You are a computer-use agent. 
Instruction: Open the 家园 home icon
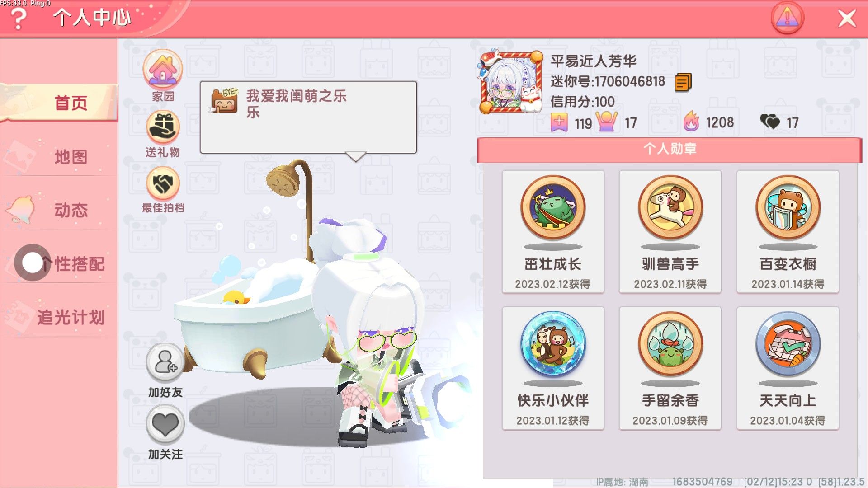pyautogui.click(x=163, y=69)
